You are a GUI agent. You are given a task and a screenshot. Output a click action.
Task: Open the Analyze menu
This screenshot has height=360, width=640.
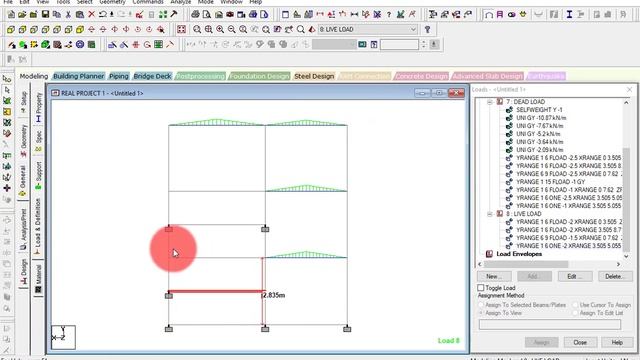pyautogui.click(x=180, y=2)
